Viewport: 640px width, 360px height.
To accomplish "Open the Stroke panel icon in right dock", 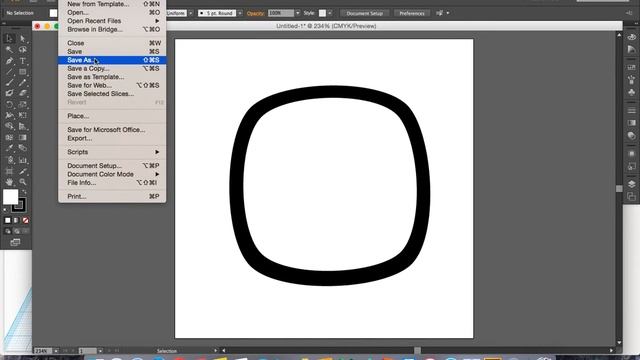I will coord(631,110).
